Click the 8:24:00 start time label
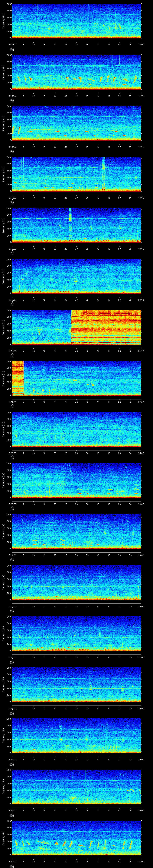Image resolution: width=153 pixels, height=868 pixels. click(x=12, y=555)
